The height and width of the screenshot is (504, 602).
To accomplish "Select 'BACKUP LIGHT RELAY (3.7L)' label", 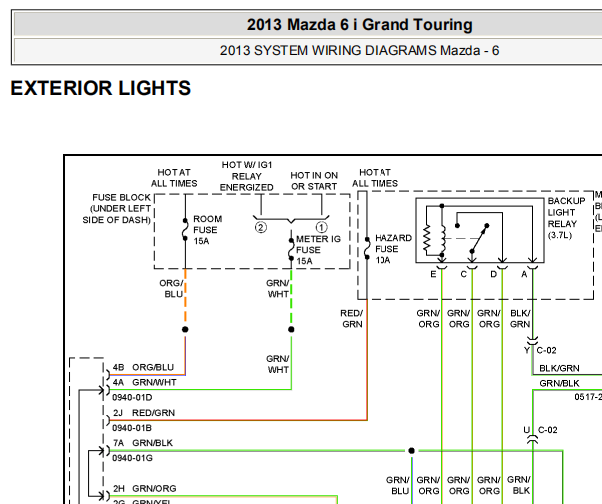I will (x=566, y=218).
